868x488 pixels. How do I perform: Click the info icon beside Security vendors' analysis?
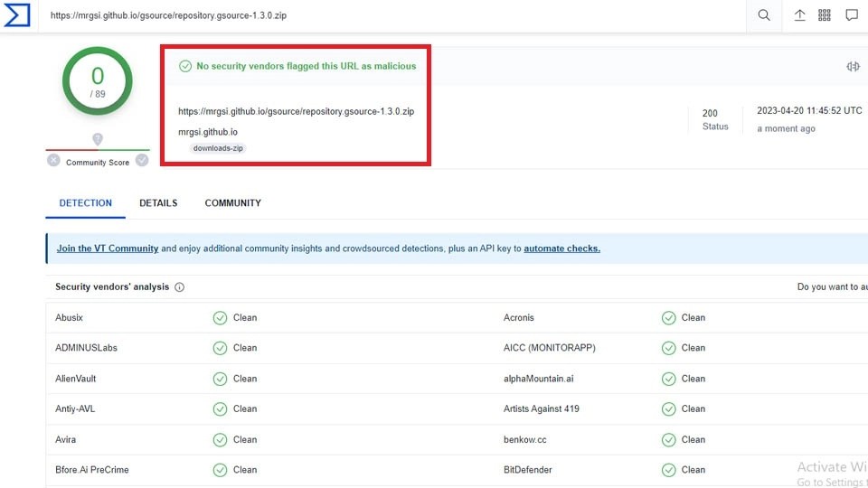[179, 286]
